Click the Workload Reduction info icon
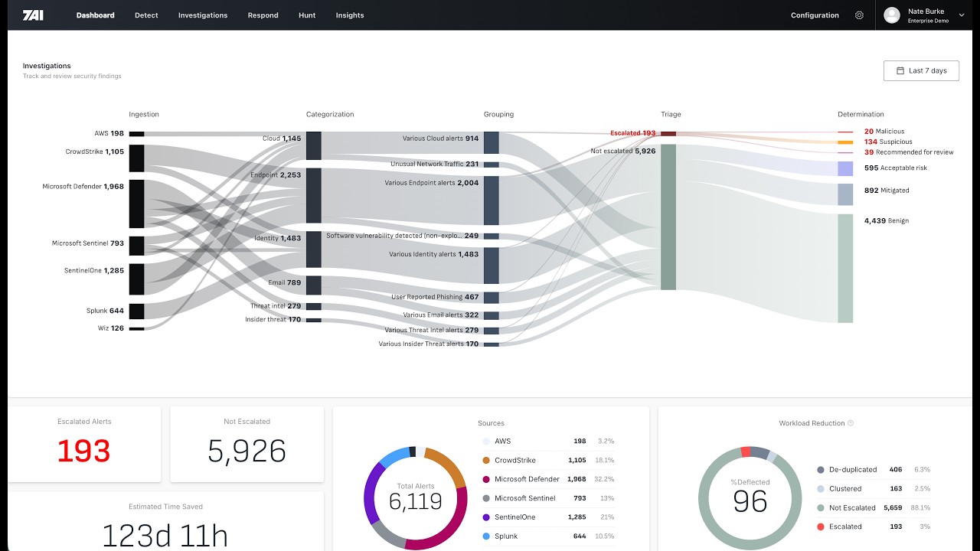 pyautogui.click(x=851, y=423)
